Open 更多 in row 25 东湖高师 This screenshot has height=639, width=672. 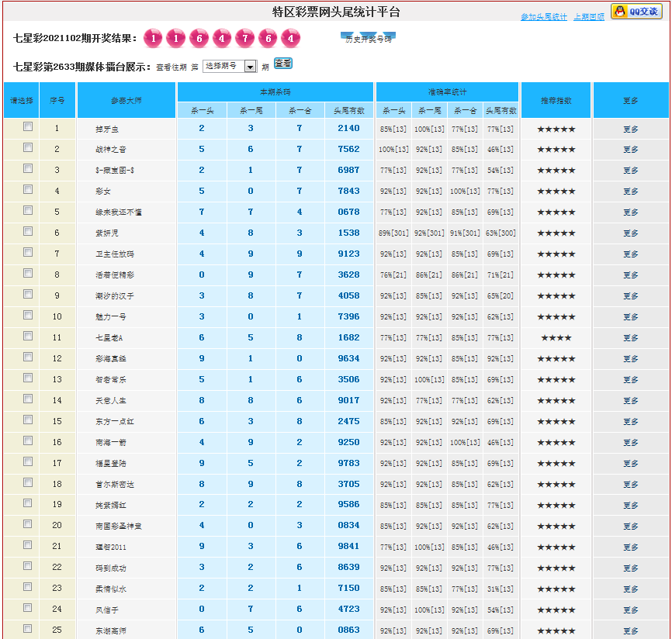pyautogui.click(x=630, y=631)
